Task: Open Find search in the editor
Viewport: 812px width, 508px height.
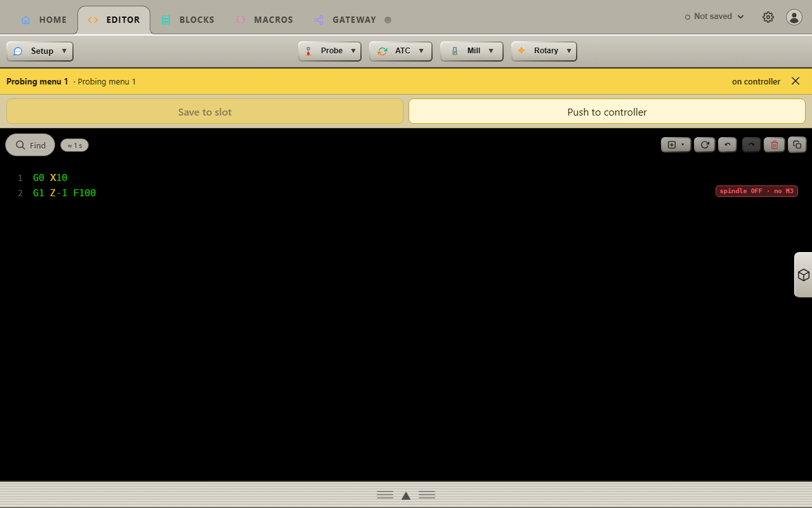Action: pos(30,145)
